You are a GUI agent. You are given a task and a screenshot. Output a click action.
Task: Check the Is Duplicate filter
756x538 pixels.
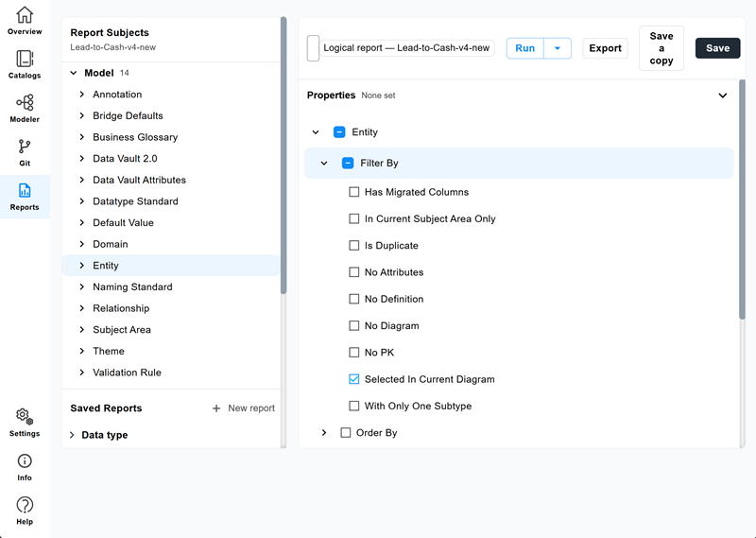(x=353, y=246)
